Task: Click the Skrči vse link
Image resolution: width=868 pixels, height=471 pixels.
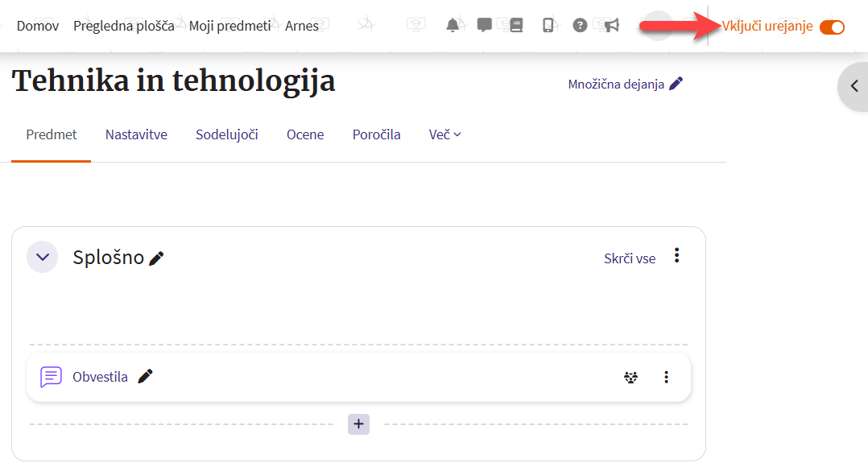Action: pos(630,258)
